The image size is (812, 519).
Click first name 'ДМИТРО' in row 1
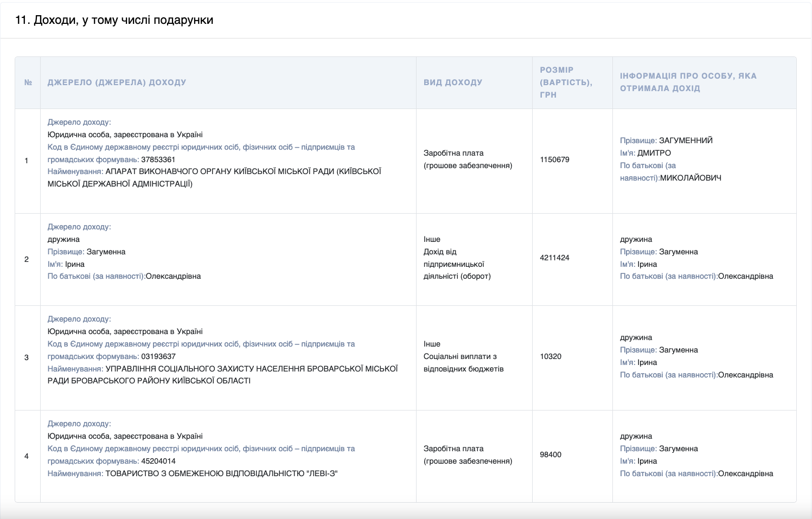tap(654, 153)
